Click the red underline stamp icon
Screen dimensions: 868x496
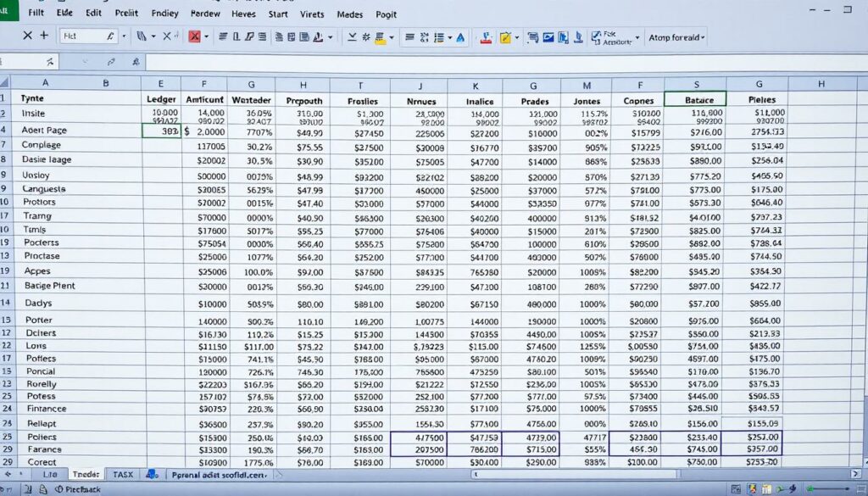[x=486, y=37]
